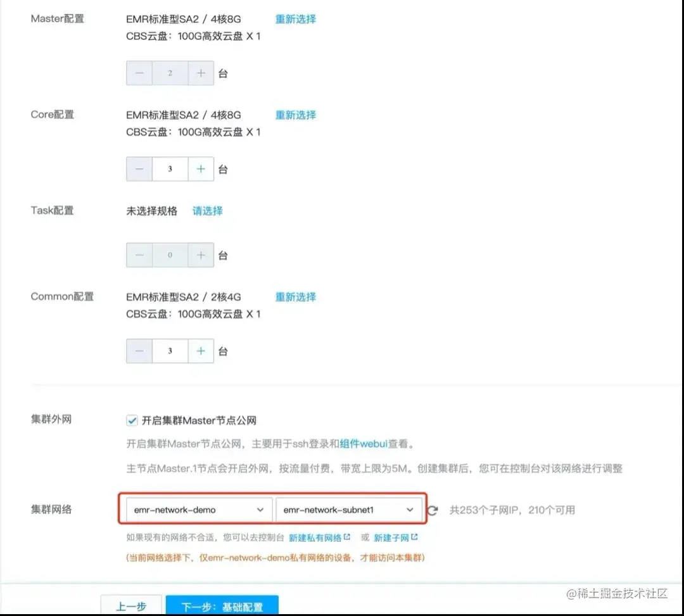Click the Core node count input field
684x616 pixels.
(x=170, y=168)
